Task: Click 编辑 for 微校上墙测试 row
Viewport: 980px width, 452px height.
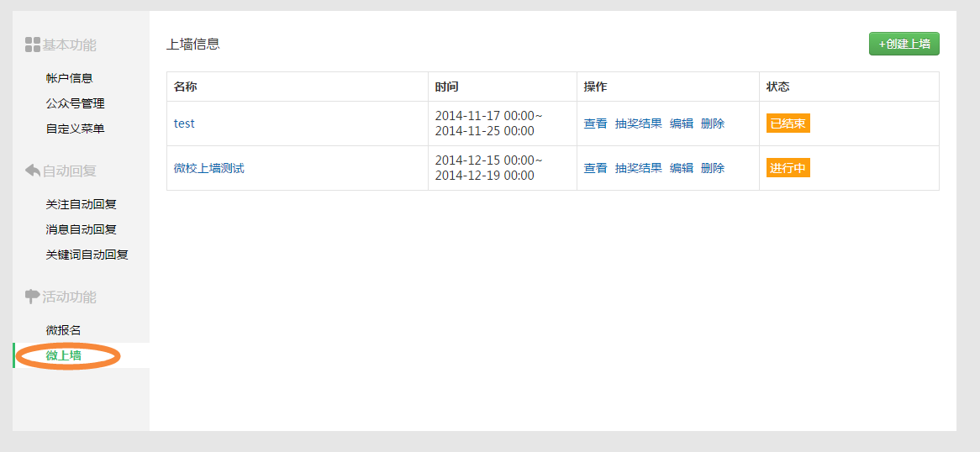Action: click(682, 167)
